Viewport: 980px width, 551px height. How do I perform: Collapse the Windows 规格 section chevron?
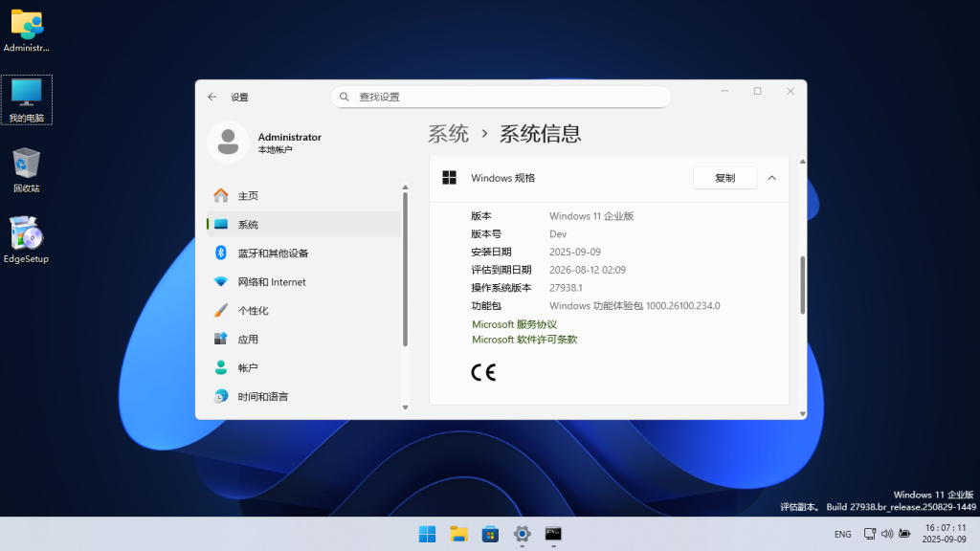tap(772, 178)
